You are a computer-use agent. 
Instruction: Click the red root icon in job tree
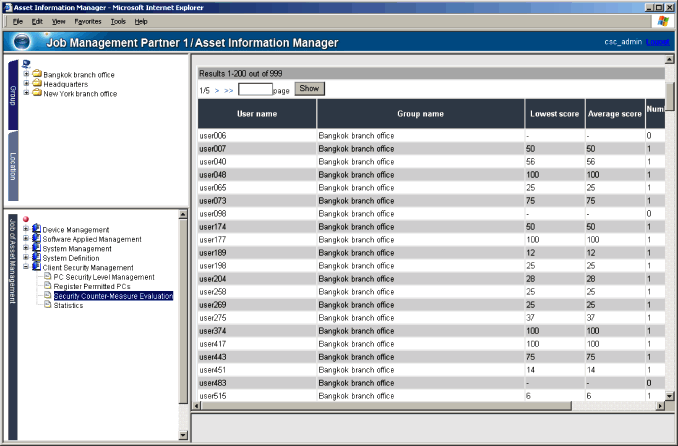pos(26,220)
